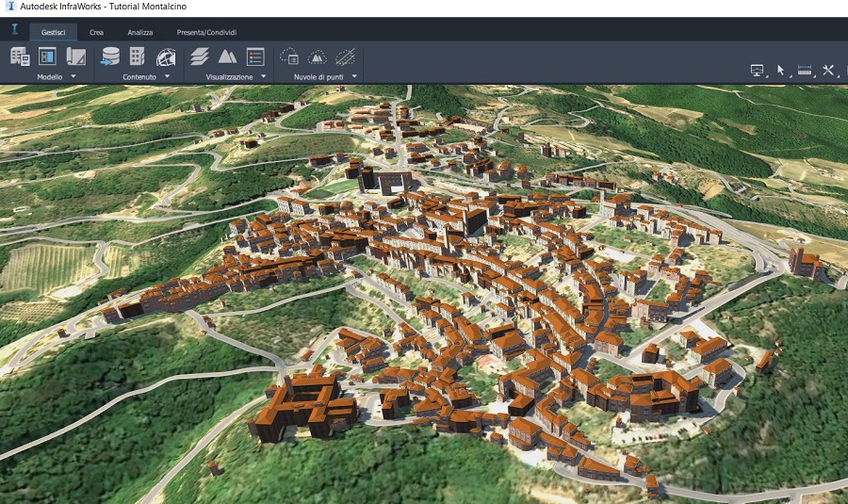The image size is (848, 504).
Task: Expand the Contenuto group dropdown
Action: pos(167,77)
